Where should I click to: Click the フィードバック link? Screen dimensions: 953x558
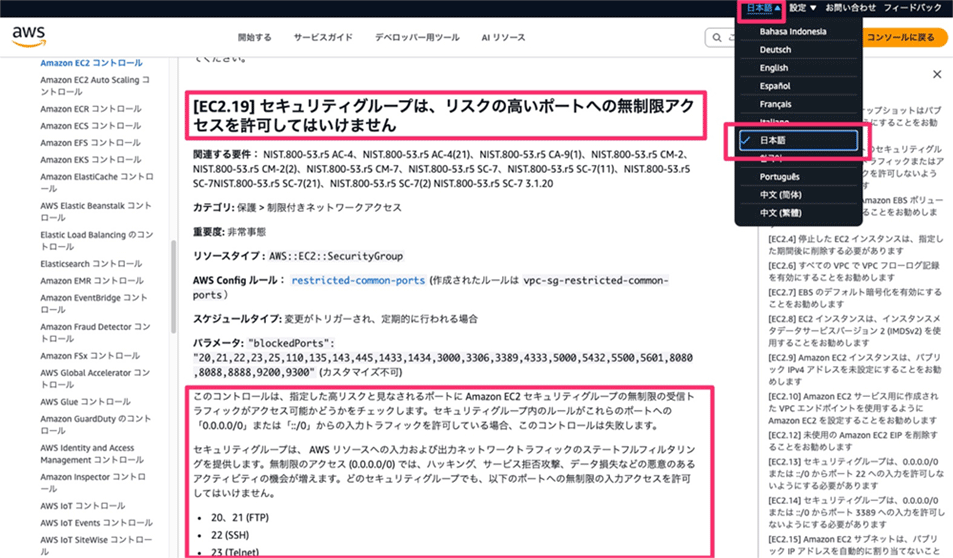(x=912, y=8)
